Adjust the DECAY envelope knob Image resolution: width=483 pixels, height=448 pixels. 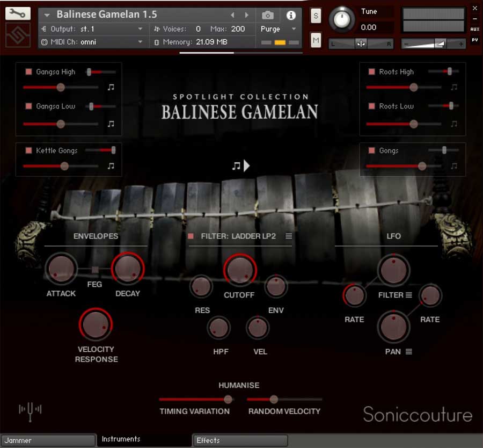(128, 268)
